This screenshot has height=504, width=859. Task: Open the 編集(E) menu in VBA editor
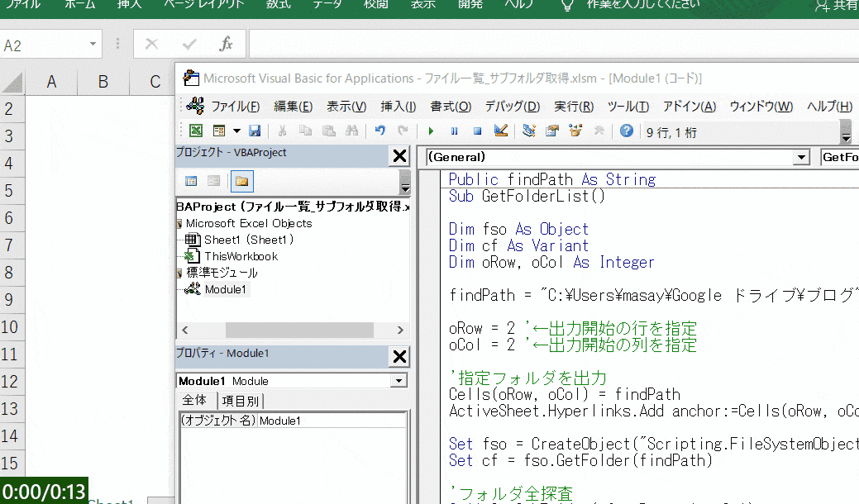(x=293, y=106)
